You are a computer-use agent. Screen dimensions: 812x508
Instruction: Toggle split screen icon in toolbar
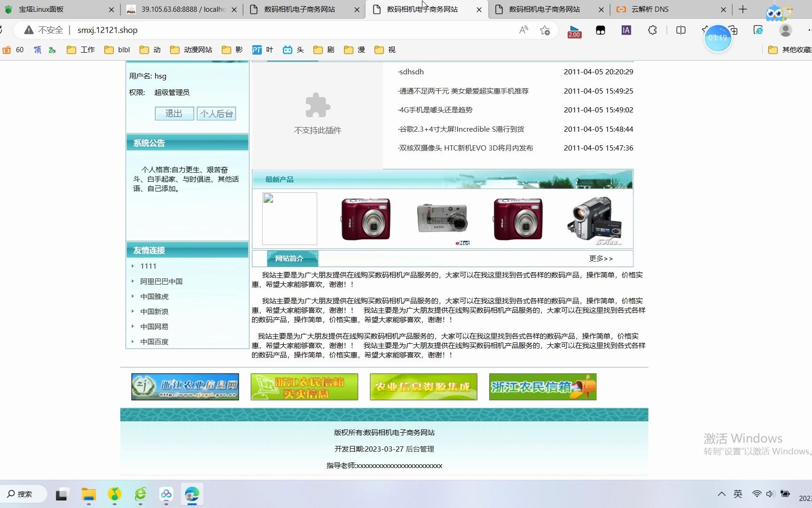point(681,30)
